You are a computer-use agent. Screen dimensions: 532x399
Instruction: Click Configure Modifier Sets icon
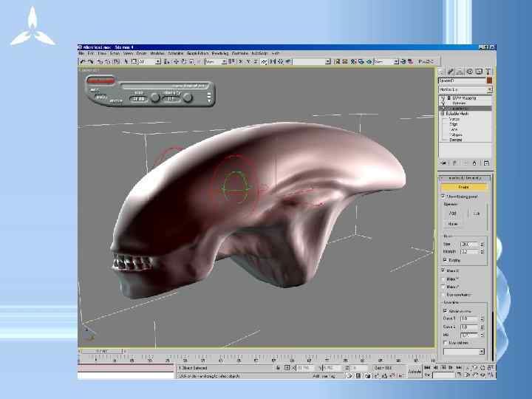pyautogui.click(x=486, y=163)
